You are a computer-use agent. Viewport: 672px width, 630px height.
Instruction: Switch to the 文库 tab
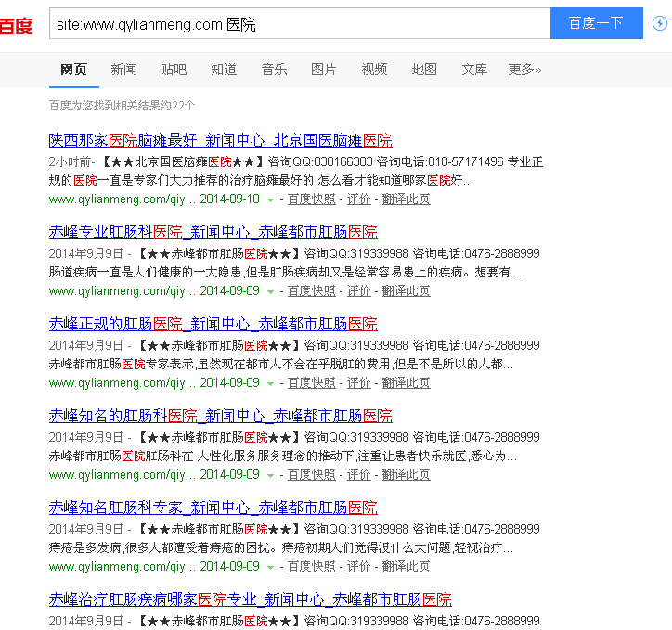click(474, 70)
